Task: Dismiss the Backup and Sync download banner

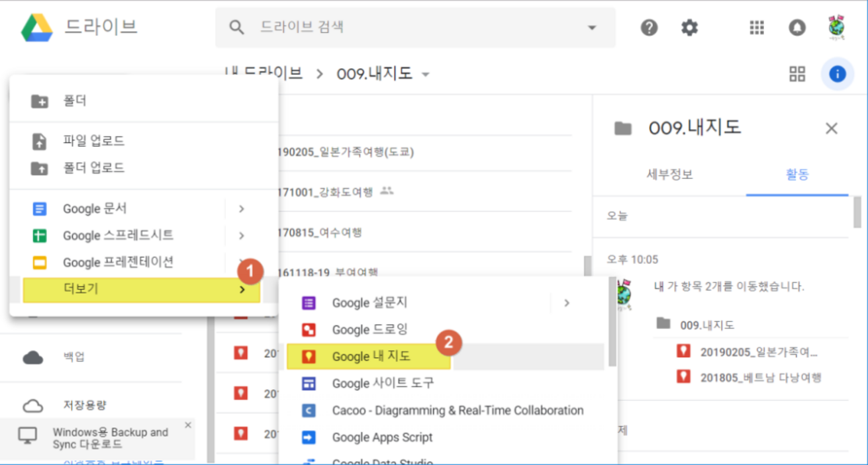Action: click(x=188, y=425)
